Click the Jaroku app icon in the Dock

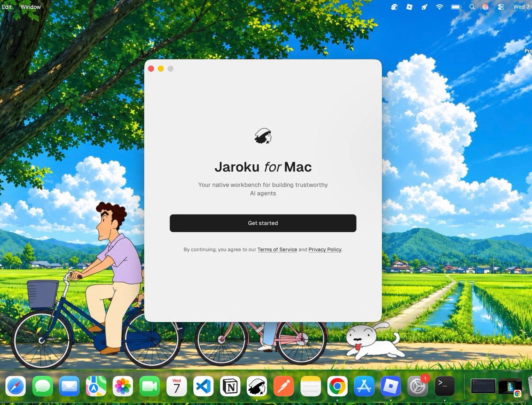click(x=257, y=386)
